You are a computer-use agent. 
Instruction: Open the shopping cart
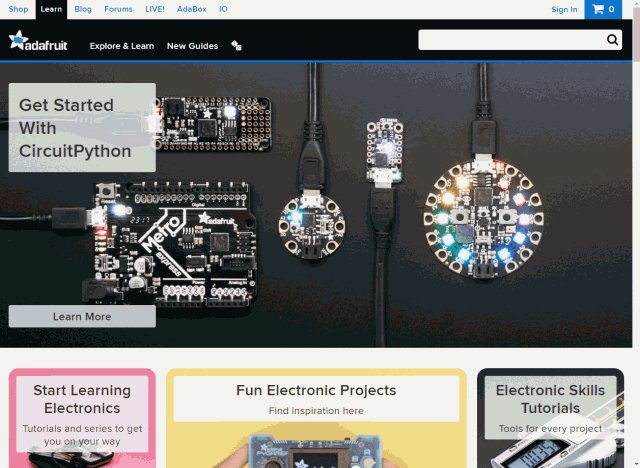pos(603,9)
